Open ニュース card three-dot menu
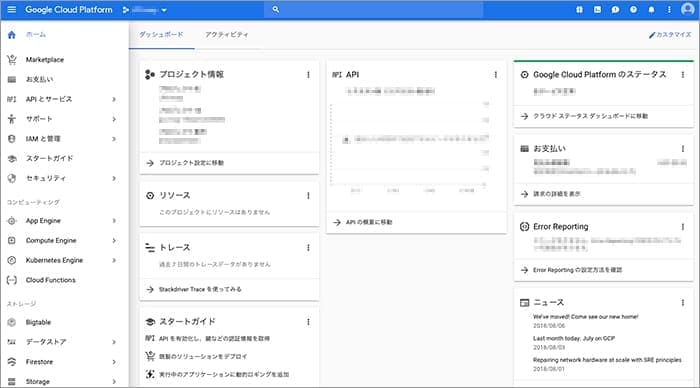The width and height of the screenshot is (700, 388). click(x=683, y=303)
